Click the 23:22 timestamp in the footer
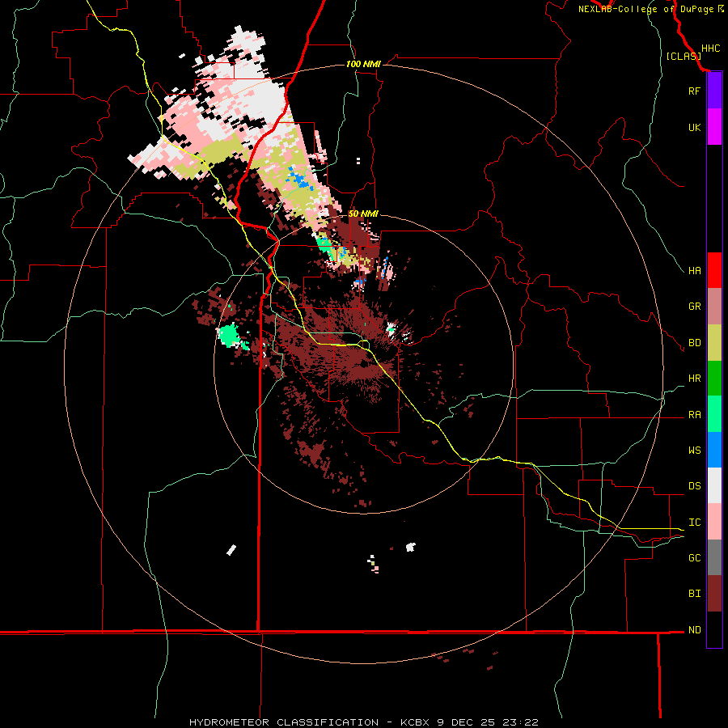Screen dimensions: 728x728 coord(518,722)
